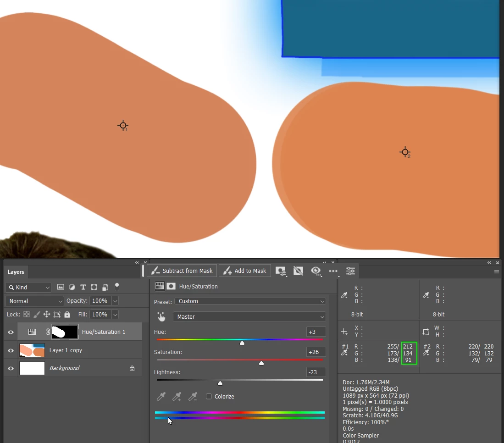Image resolution: width=504 pixels, height=443 pixels.
Task: Activate the on-image targeted adjustment hand tool
Action: (161, 317)
